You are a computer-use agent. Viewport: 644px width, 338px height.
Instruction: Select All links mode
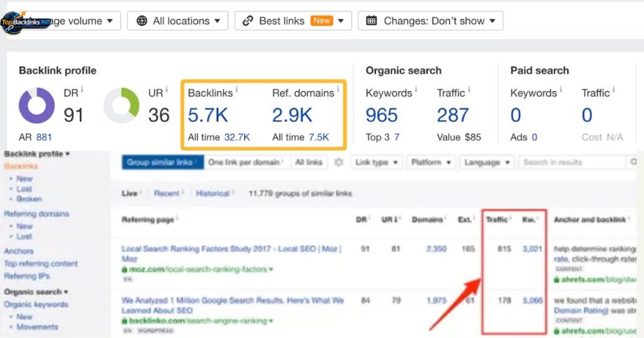309,163
